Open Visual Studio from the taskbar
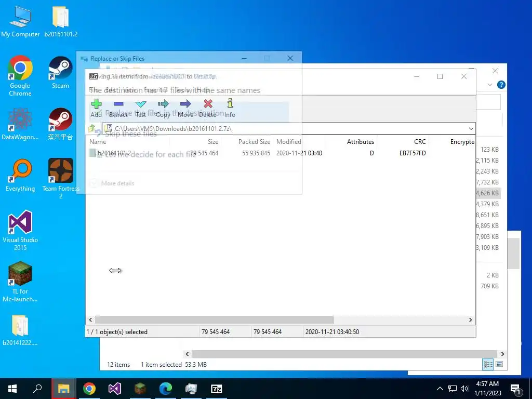Image resolution: width=532 pixels, height=399 pixels. click(115, 389)
